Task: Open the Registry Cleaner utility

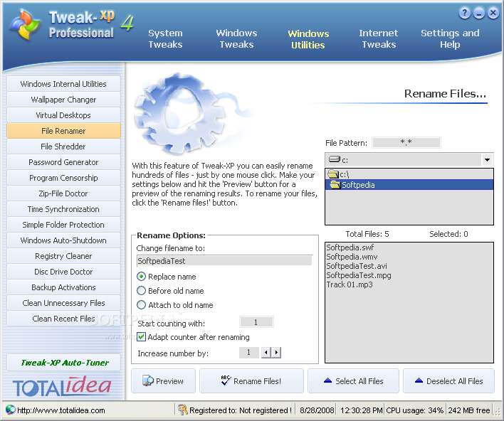Action: [63, 256]
